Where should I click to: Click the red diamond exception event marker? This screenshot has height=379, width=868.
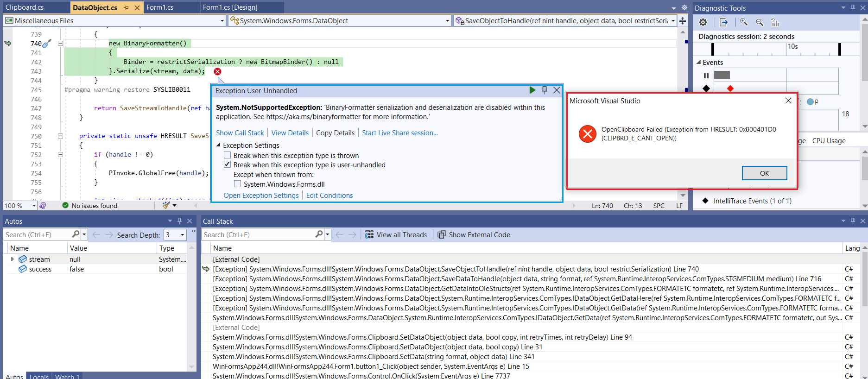click(x=730, y=88)
